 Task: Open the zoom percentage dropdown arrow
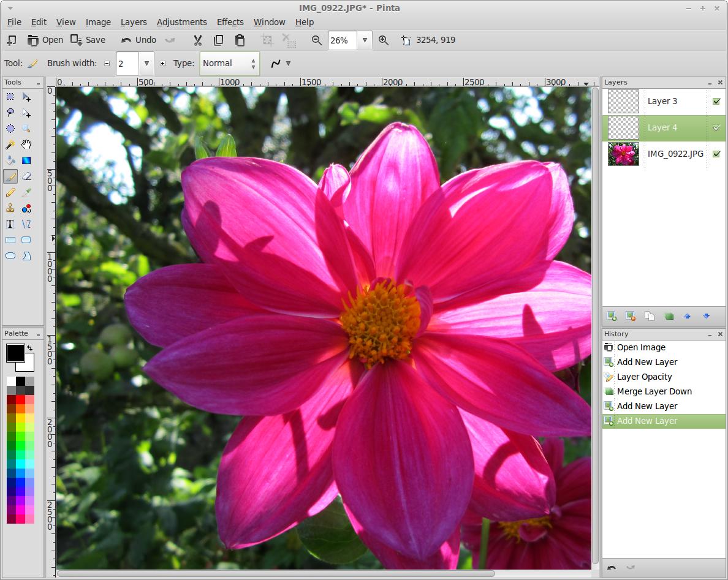point(365,40)
